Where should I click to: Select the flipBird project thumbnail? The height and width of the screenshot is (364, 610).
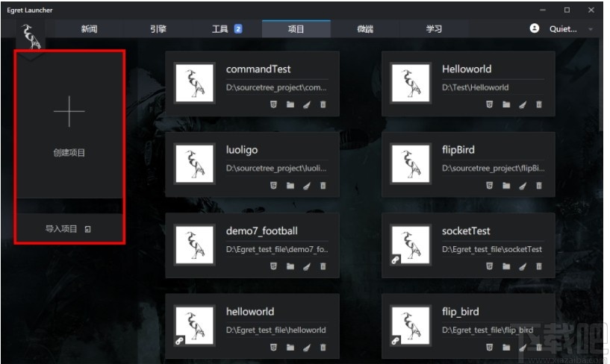pos(411,164)
